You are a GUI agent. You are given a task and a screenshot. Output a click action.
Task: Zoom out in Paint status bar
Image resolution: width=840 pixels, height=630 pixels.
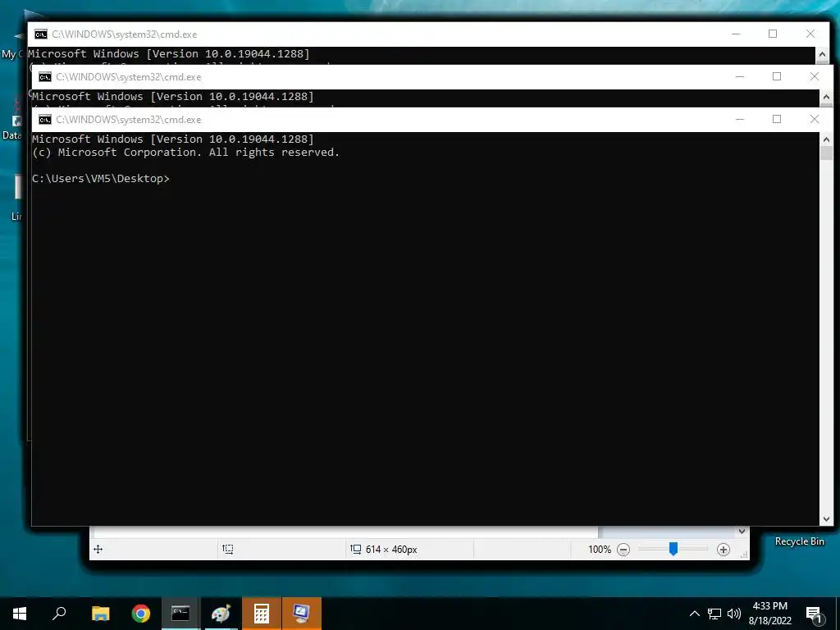tap(623, 550)
